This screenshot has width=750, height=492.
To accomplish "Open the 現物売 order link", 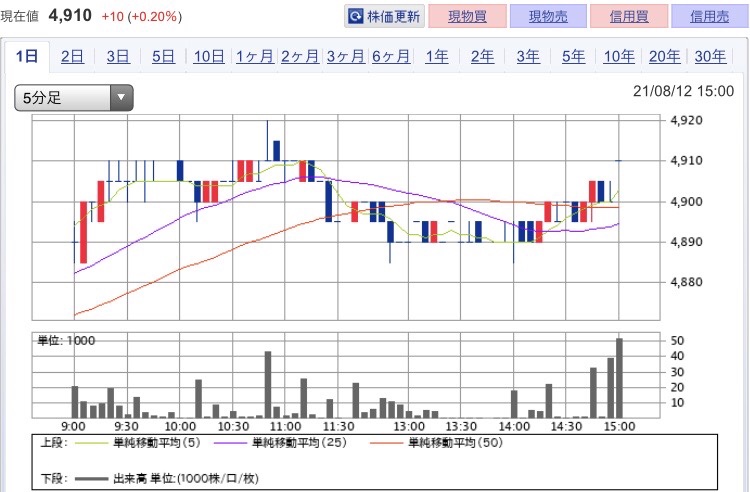I will pos(548,16).
